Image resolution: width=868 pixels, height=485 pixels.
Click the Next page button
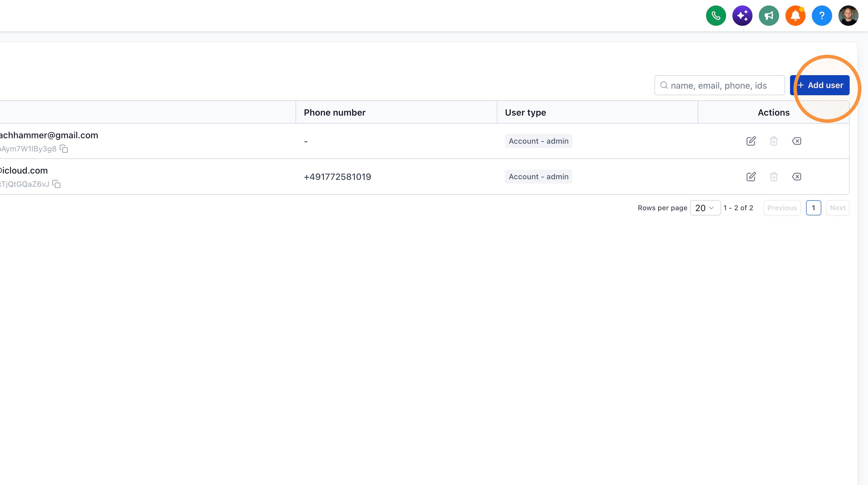837,208
